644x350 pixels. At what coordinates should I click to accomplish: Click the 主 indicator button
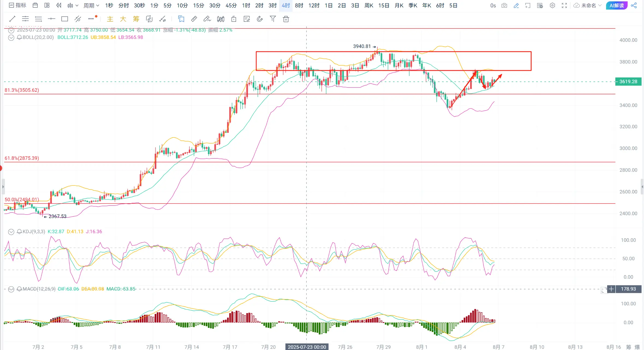coord(110,19)
